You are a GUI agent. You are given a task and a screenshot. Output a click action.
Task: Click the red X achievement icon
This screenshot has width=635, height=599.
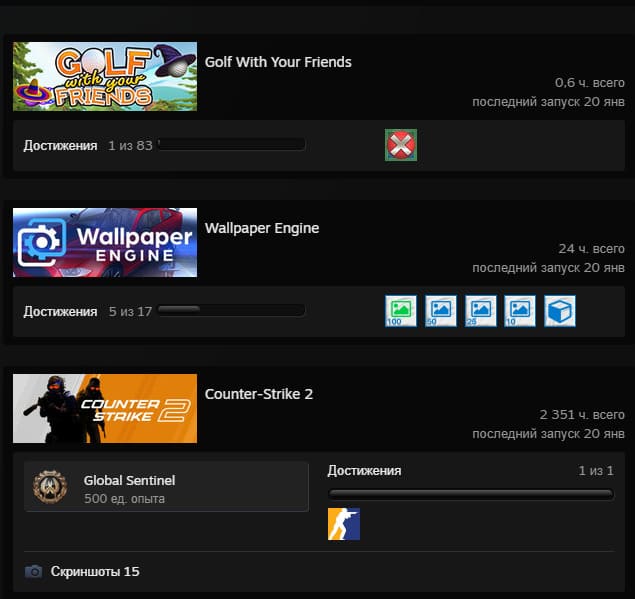click(x=401, y=145)
